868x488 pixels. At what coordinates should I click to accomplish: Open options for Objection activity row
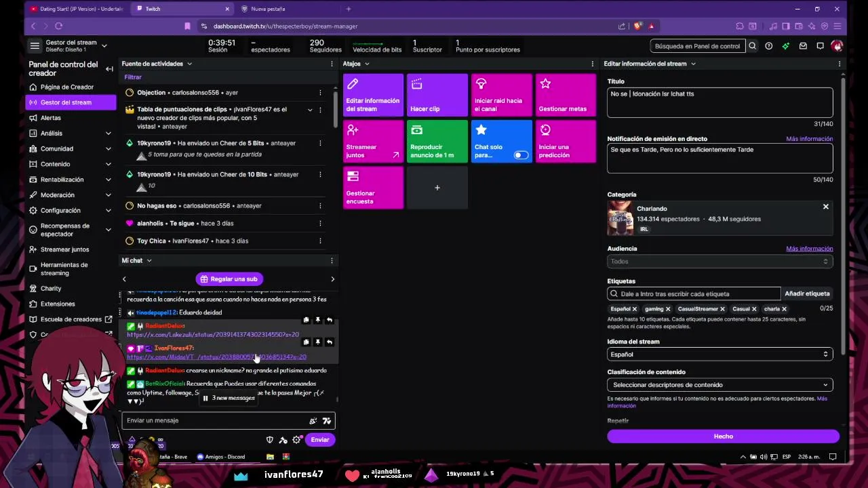pyautogui.click(x=320, y=93)
